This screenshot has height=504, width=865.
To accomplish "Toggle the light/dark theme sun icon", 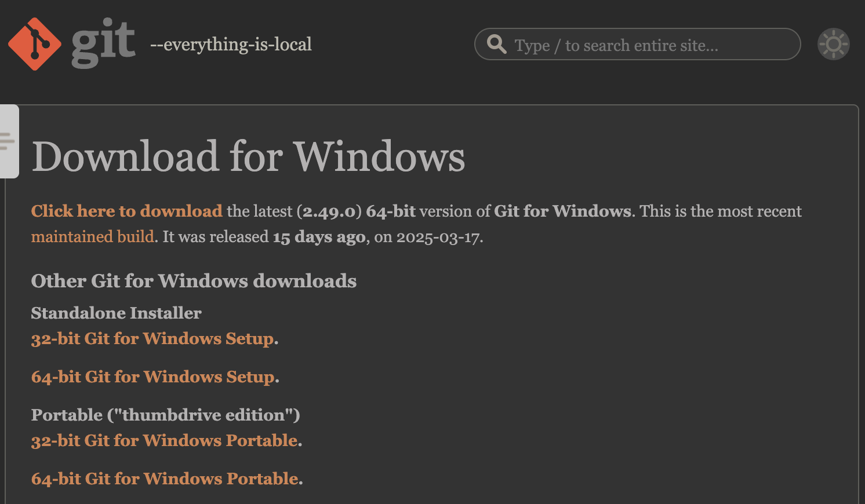I will (834, 44).
